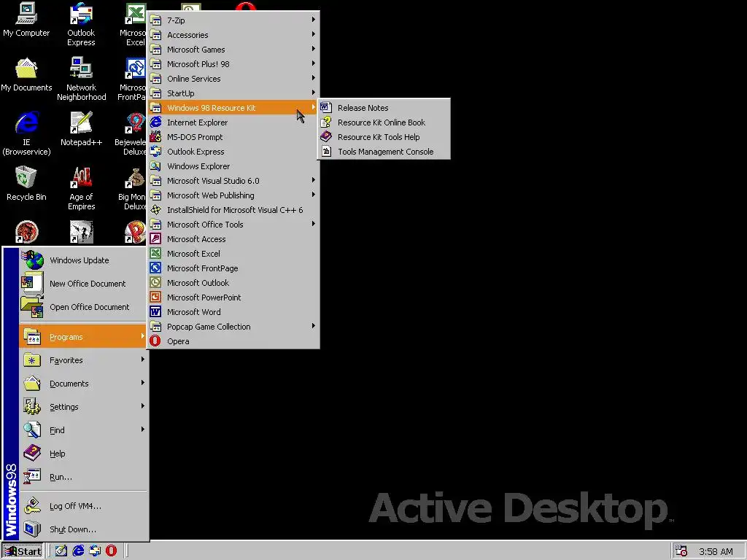The height and width of the screenshot is (560, 747).
Task: Click Open Office Document in Start menu
Action: tap(83, 307)
